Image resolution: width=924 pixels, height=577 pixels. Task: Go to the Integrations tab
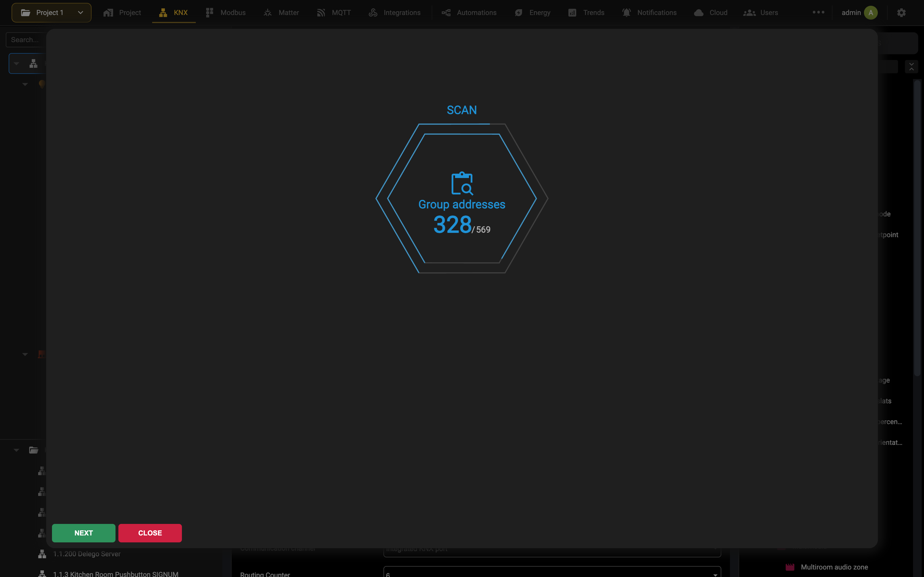[394, 13]
